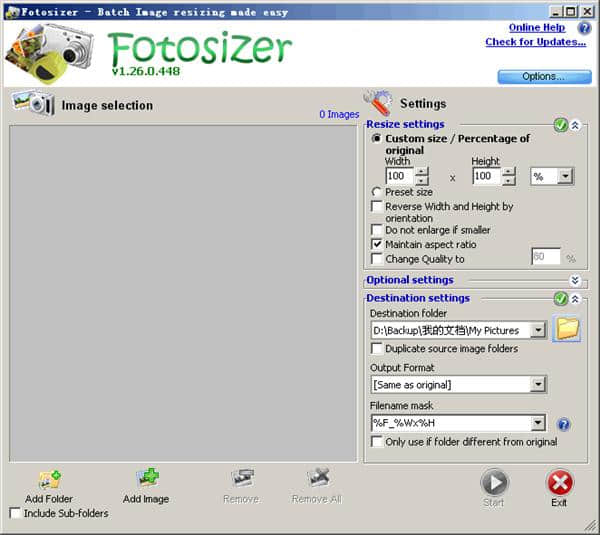Open the Filename mask dropdown
Screen dimensions: 600x535
538,423
